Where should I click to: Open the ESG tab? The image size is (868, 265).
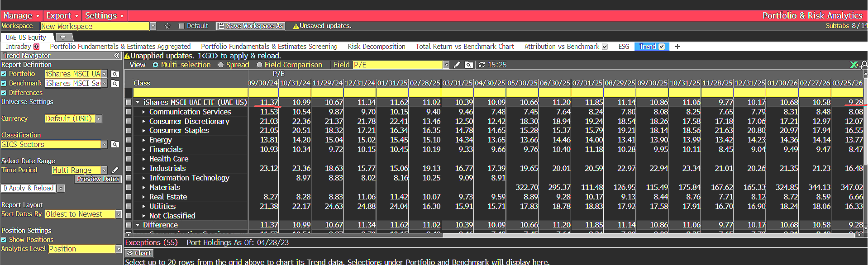click(x=624, y=47)
